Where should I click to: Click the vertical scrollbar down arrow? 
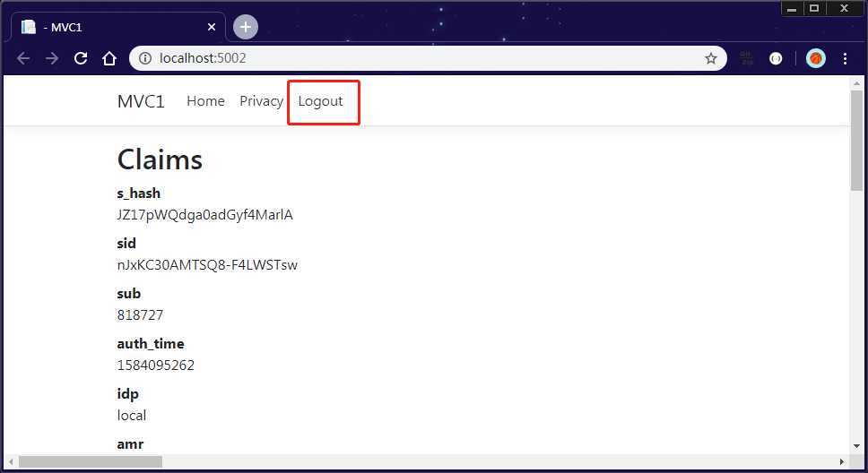click(856, 446)
